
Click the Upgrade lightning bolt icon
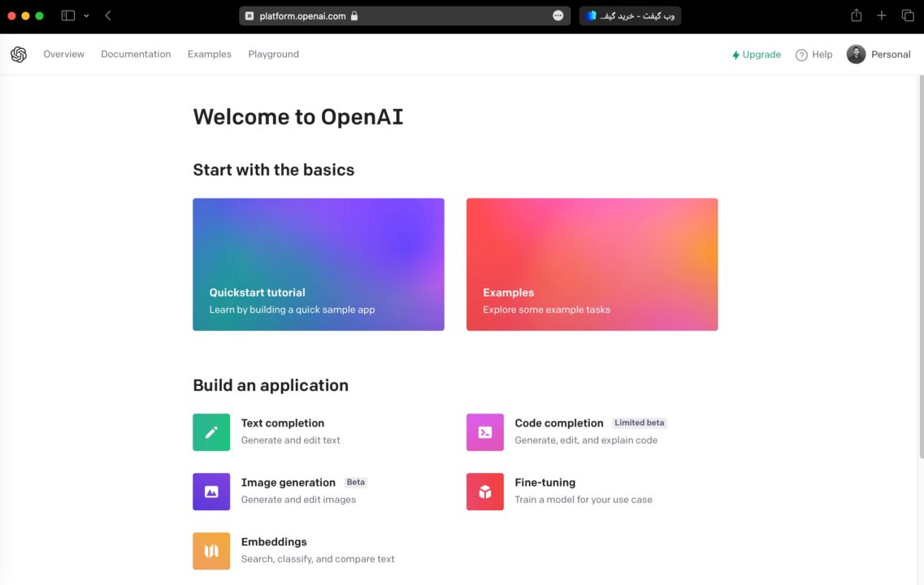point(735,54)
